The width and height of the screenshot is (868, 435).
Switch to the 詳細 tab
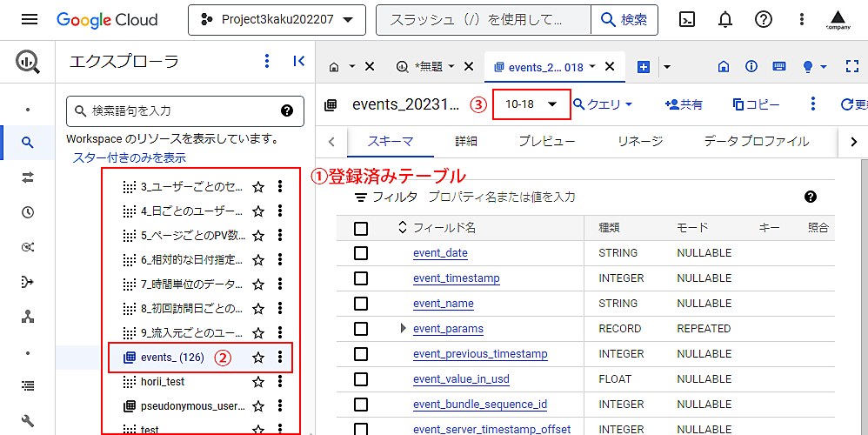pyautogui.click(x=466, y=141)
